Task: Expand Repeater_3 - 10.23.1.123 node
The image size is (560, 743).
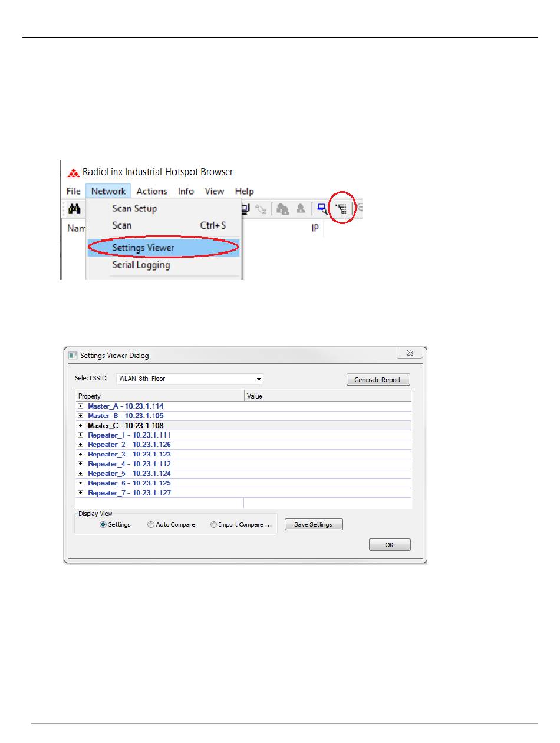Action: pos(81,454)
